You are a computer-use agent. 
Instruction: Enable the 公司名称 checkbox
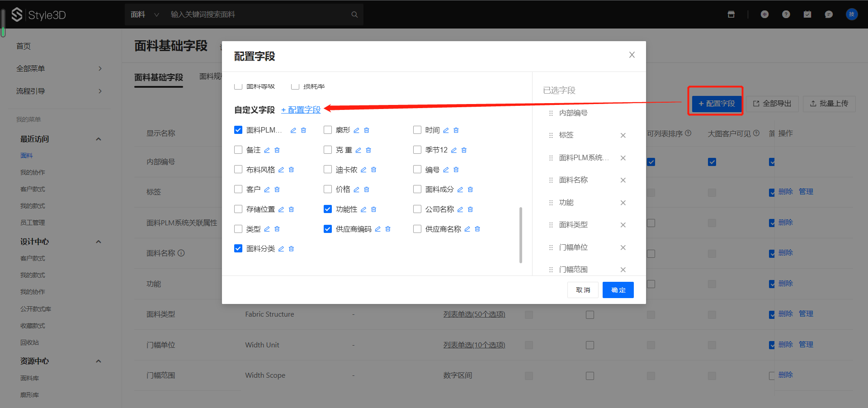417,209
